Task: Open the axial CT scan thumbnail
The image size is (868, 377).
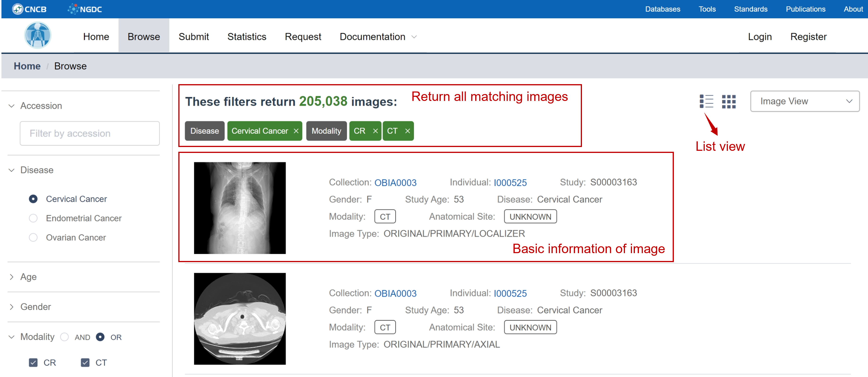Action: [239, 319]
